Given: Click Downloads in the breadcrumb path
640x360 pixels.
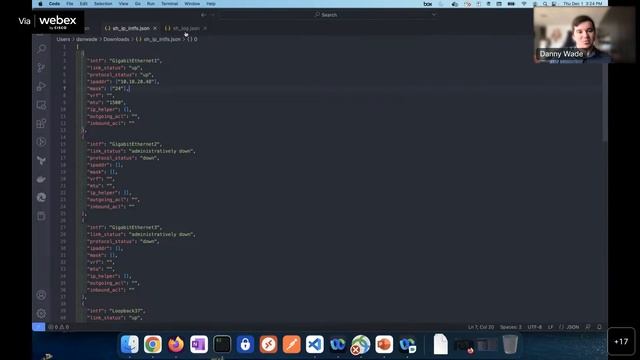Looking at the screenshot, I should 116,39.
